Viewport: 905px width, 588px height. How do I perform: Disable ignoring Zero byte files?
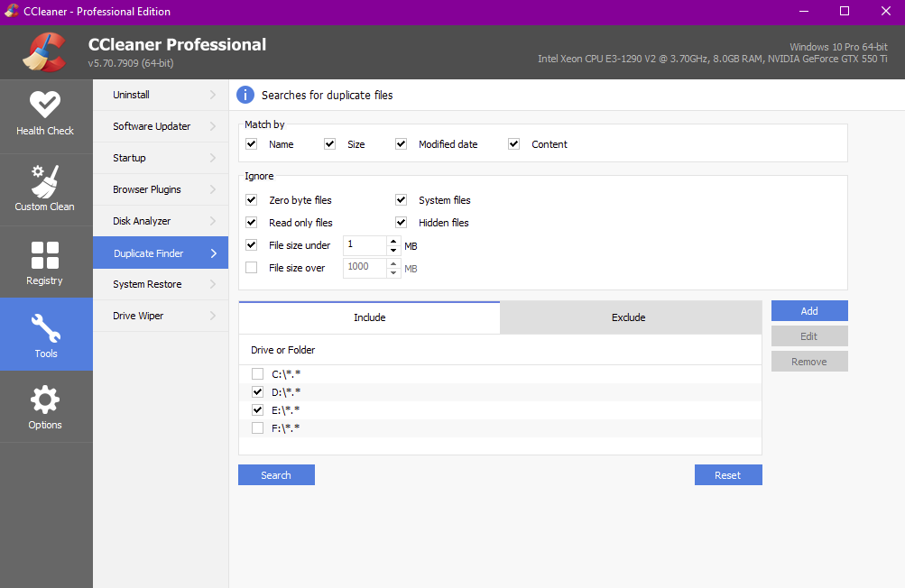[x=251, y=199]
